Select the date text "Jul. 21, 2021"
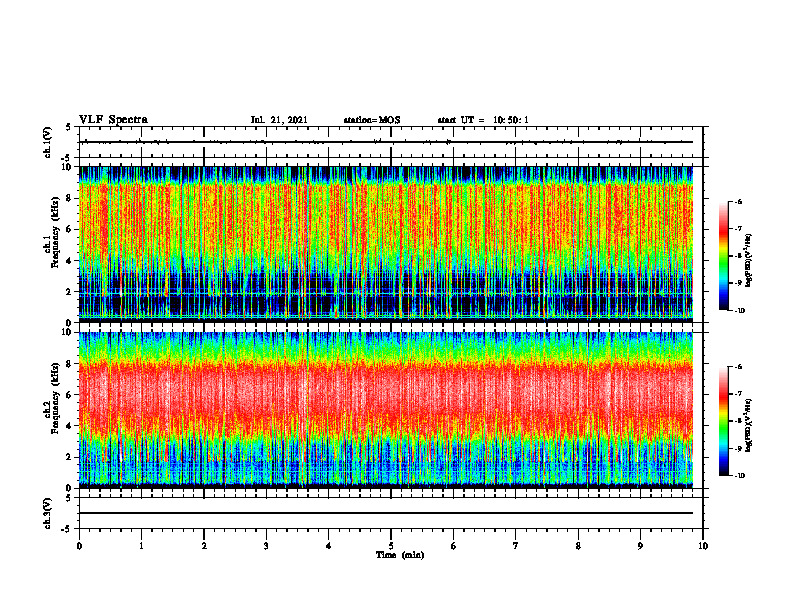 (x=279, y=120)
